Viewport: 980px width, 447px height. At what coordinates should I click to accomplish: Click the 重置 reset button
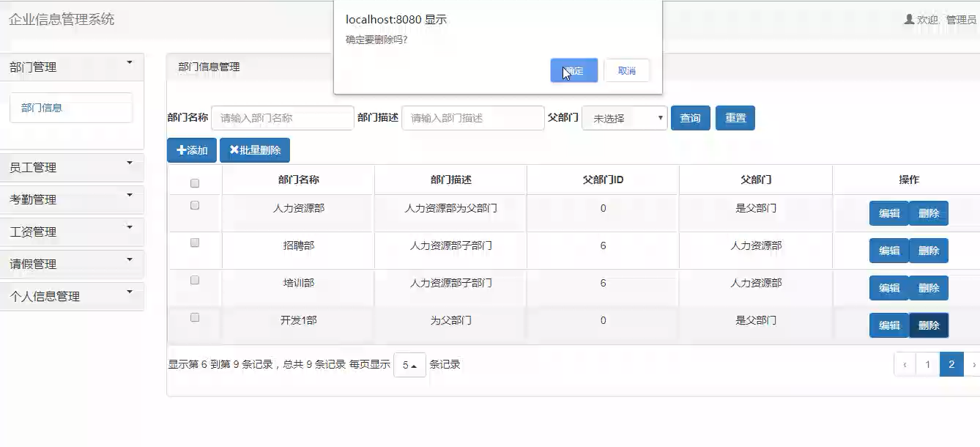click(x=735, y=118)
